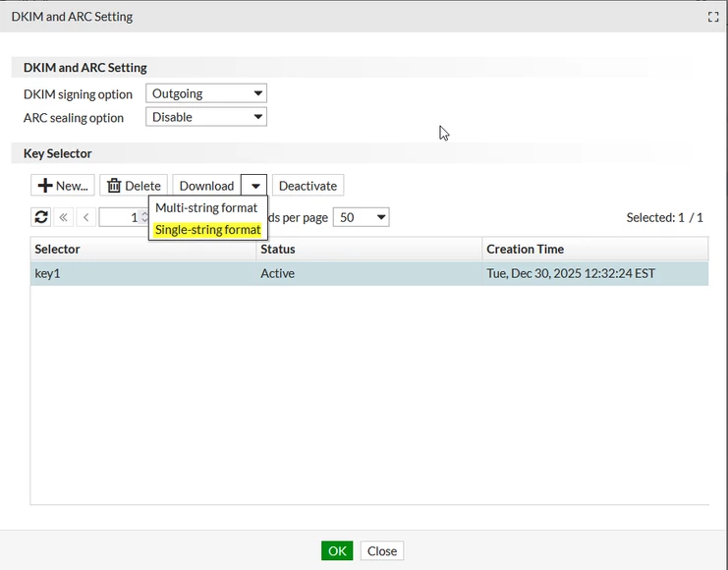Viewport: 728px width, 570px height.
Task: Open the DKIM signing option dropdown
Action: click(x=206, y=93)
